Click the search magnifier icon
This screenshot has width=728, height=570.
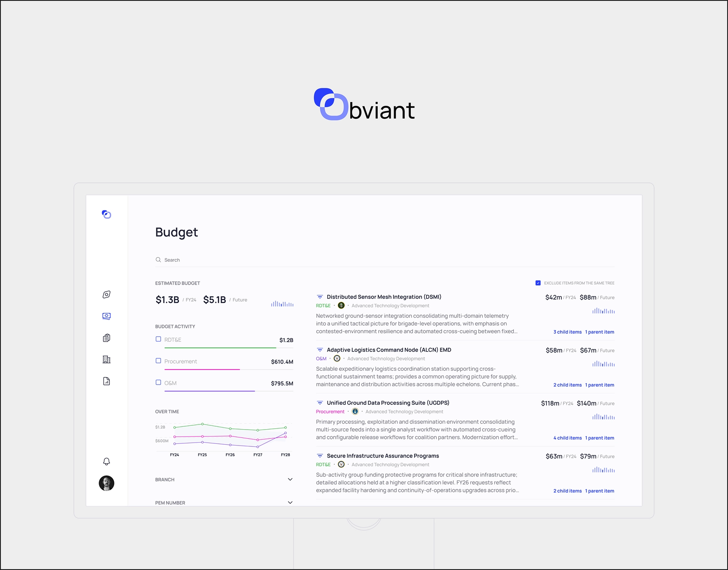click(158, 260)
